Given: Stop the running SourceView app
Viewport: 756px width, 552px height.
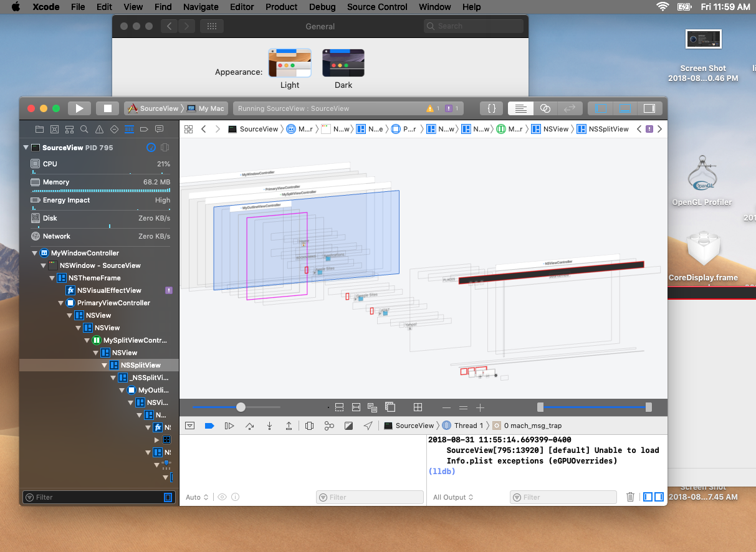Looking at the screenshot, I should [107, 108].
